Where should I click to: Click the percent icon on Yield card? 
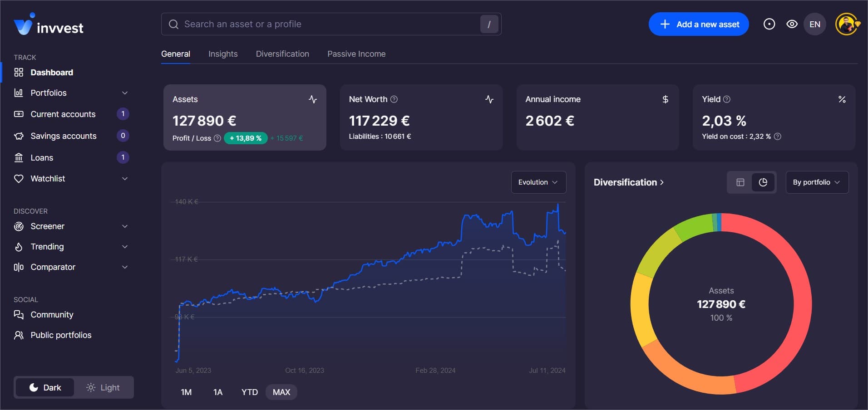842,99
